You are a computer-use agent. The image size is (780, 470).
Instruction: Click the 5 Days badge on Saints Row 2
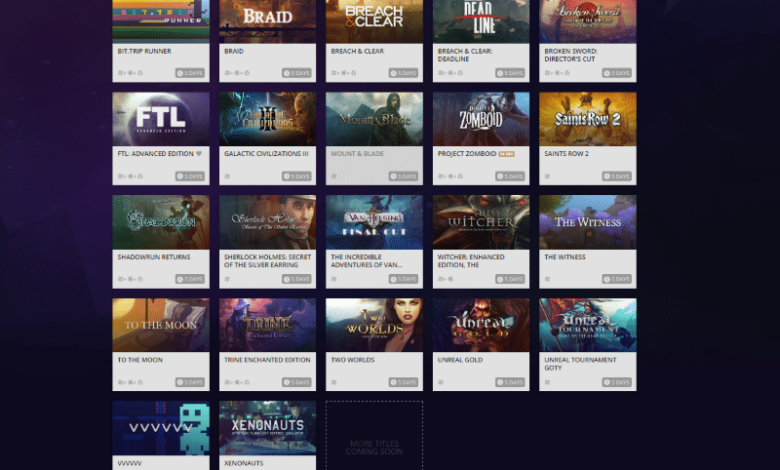617,176
